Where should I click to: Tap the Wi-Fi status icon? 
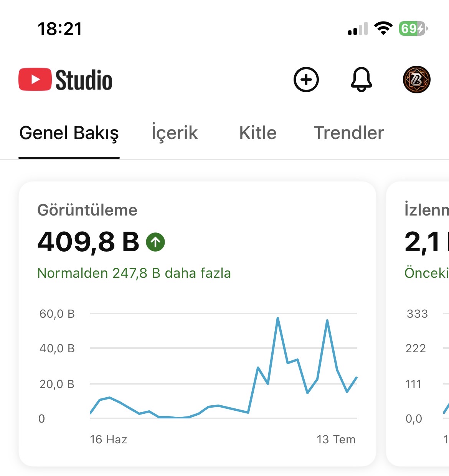click(383, 28)
